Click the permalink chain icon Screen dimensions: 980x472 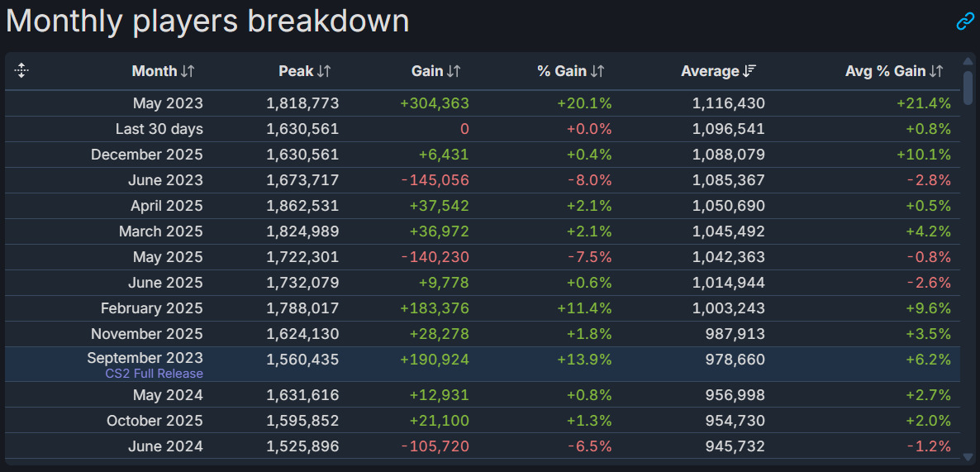pos(965,21)
